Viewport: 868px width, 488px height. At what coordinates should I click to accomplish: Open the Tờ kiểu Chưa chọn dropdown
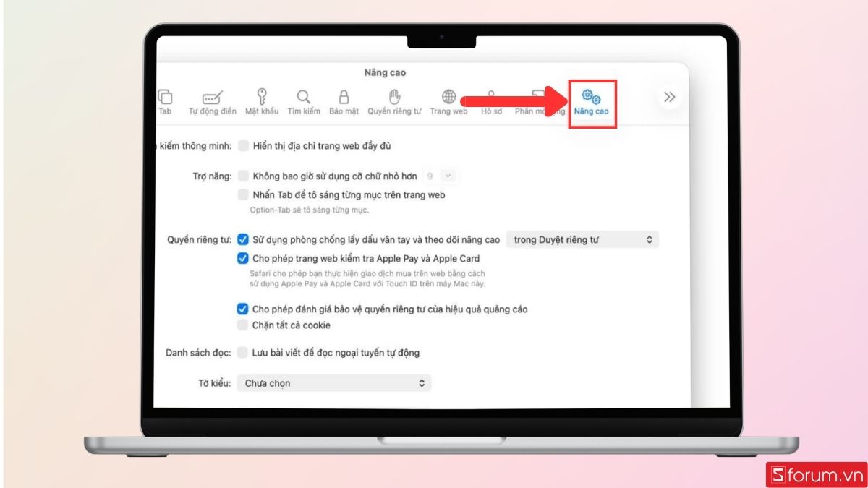(x=334, y=382)
